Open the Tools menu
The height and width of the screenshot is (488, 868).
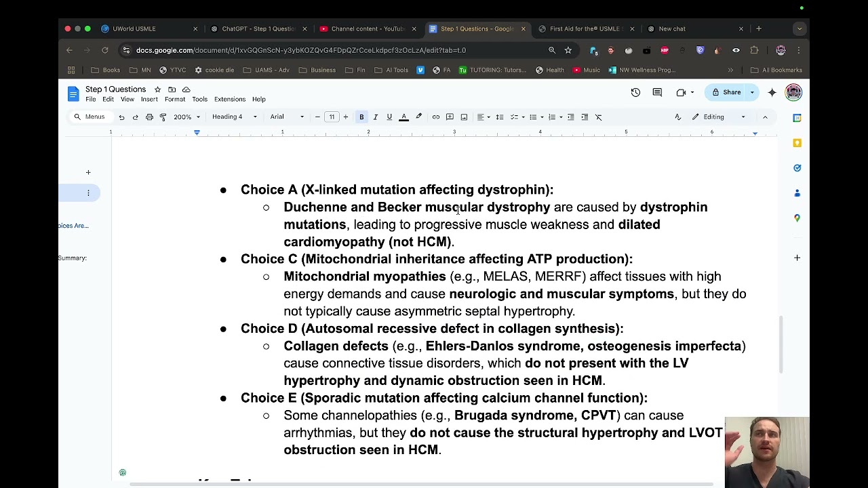[199, 99]
